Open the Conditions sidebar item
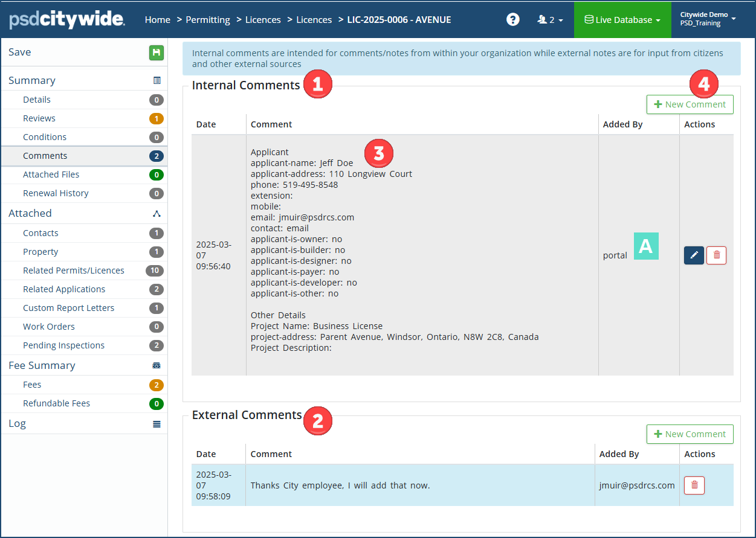Screen dimensions: 756x538 (x=84, y=137)
